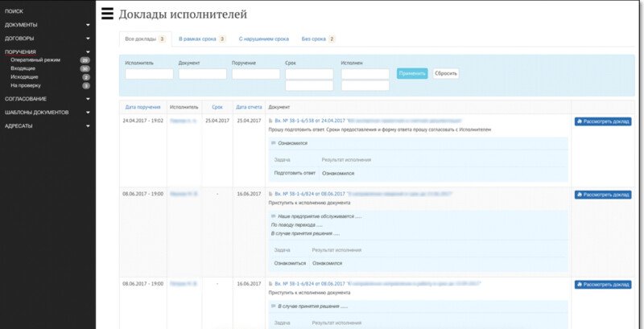Click the Документ filter input field
The image size is (644, 329).
pyautogui.click(x=203, y=74)
